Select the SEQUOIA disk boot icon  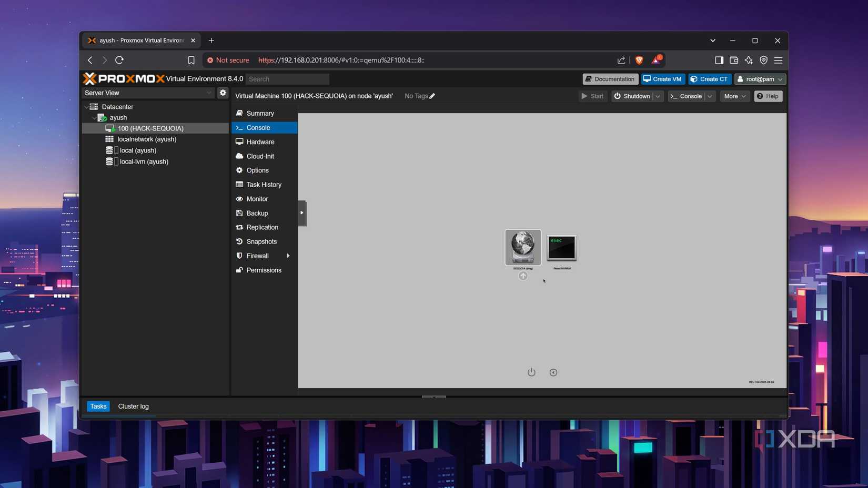pos(523,247)
